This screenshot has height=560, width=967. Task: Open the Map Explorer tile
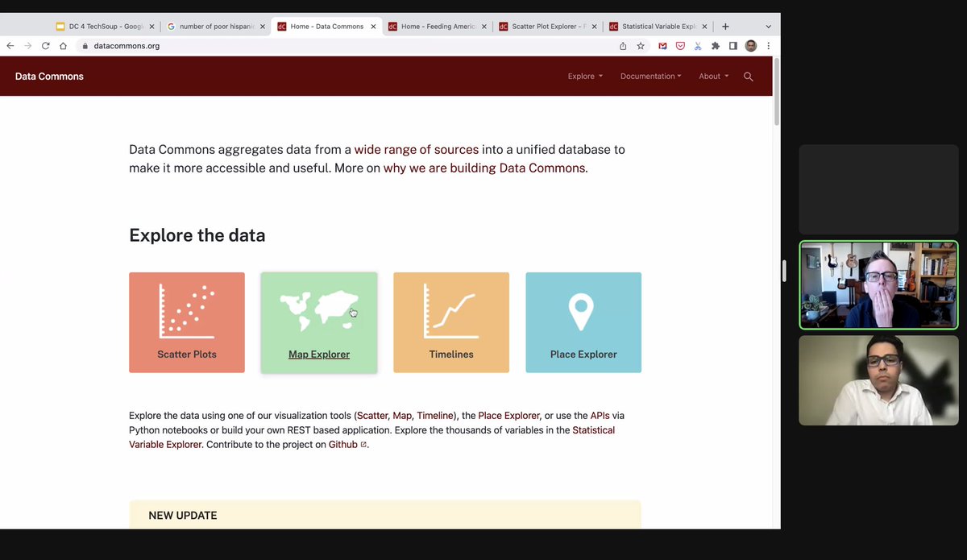point(319,322)
